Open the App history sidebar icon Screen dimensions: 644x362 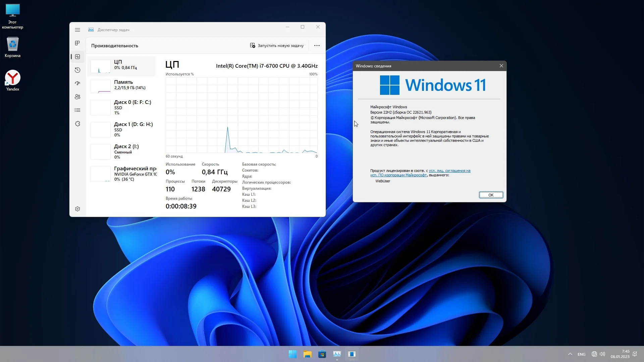(77, 70)
